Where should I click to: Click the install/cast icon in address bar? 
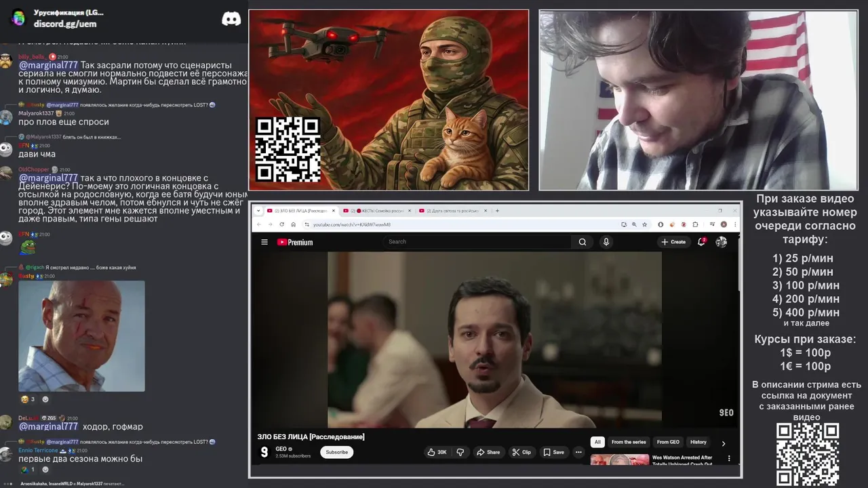pos(623,224)
